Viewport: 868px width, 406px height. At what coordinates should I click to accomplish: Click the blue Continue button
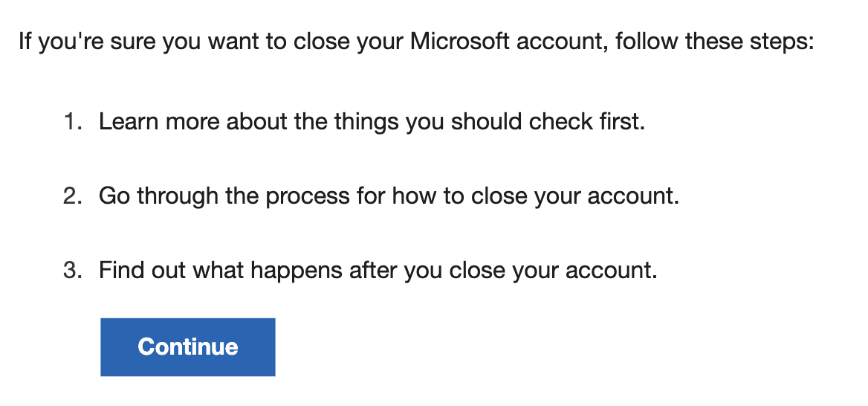(x=188, y=347)
